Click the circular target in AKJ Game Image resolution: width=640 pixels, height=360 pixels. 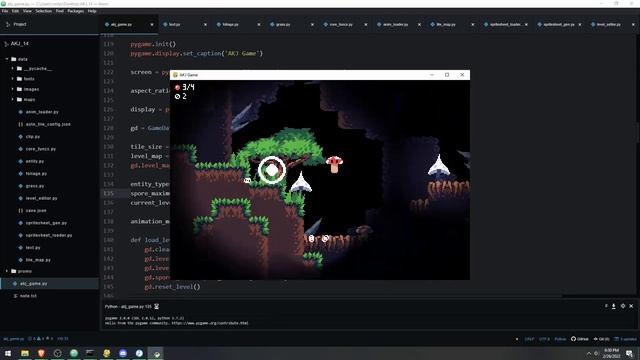tap(272, 170)
